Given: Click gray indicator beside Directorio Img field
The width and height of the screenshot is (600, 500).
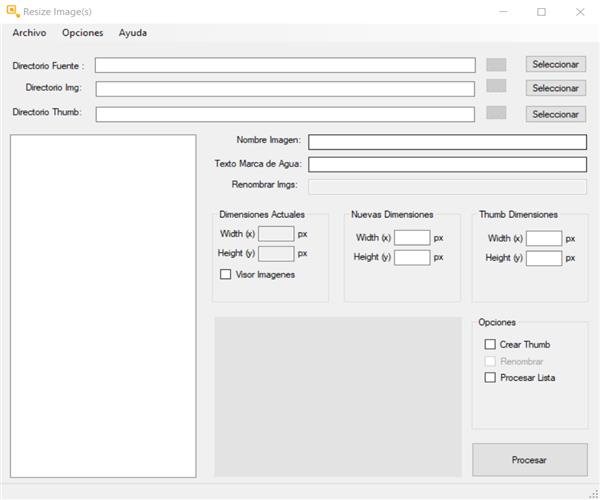Looking at the screenshot, I should coord(496,87).
